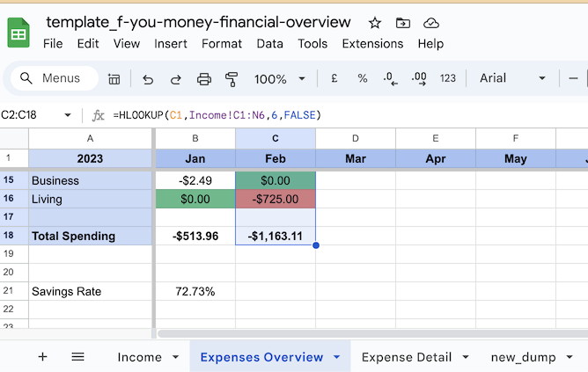
Task: Select the paint format roller icon
Action: pos(232,79)
